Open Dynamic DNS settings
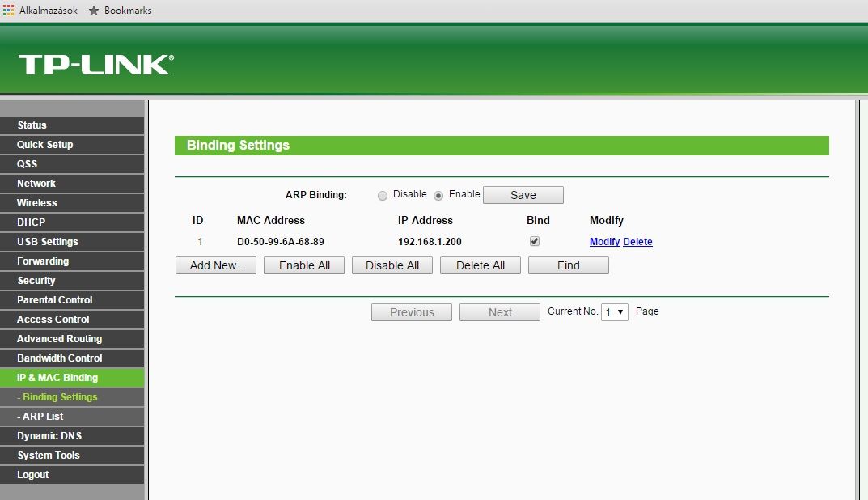868x500 pixels. 72,435
